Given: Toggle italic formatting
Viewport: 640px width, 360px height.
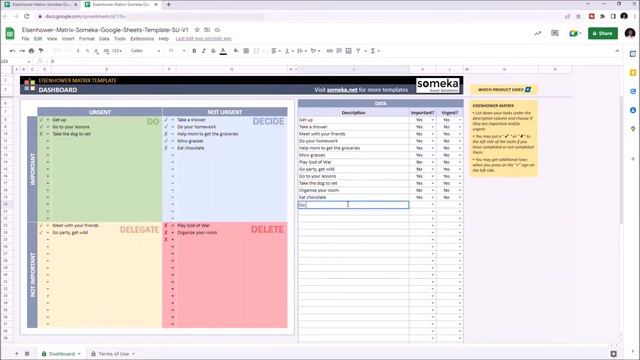Looking at the screenshot, I should (x=204, y=51).
